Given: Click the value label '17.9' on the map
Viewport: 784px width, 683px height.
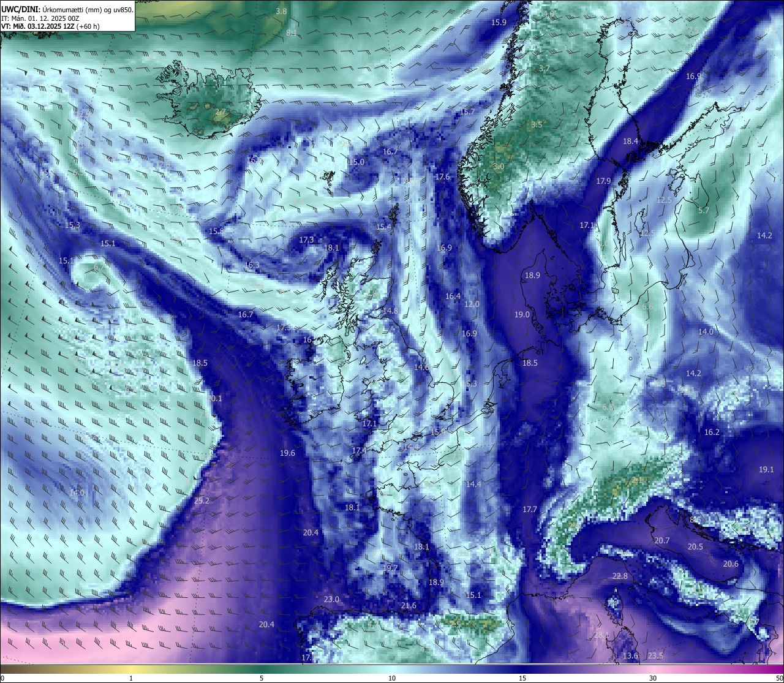Looking at the screenshot, I should tap(603, 181).
